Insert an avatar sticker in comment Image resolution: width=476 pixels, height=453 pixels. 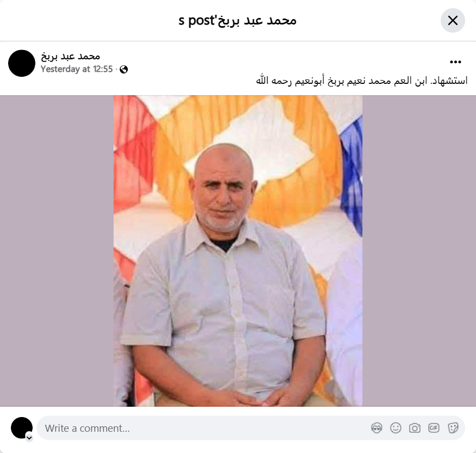(x=377, y=428)
